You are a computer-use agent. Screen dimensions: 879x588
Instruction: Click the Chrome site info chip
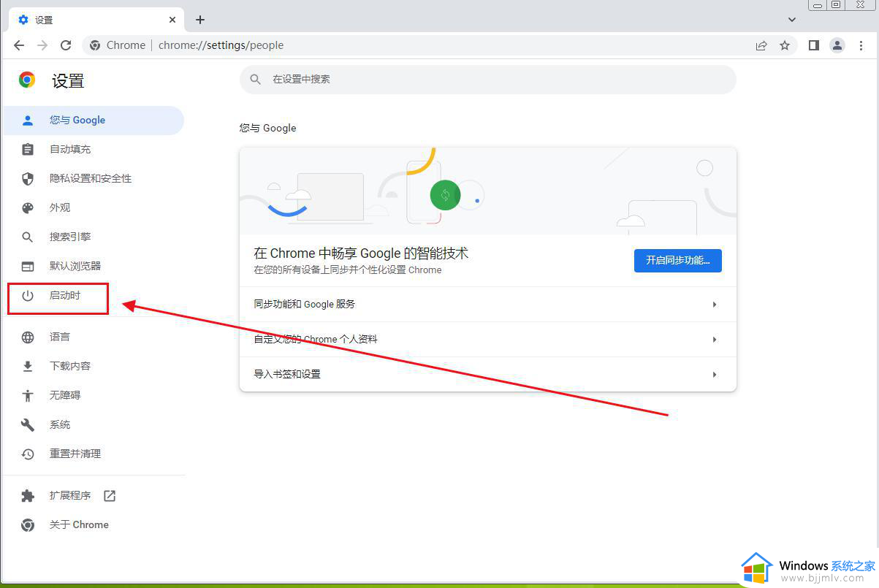(118, 45)
